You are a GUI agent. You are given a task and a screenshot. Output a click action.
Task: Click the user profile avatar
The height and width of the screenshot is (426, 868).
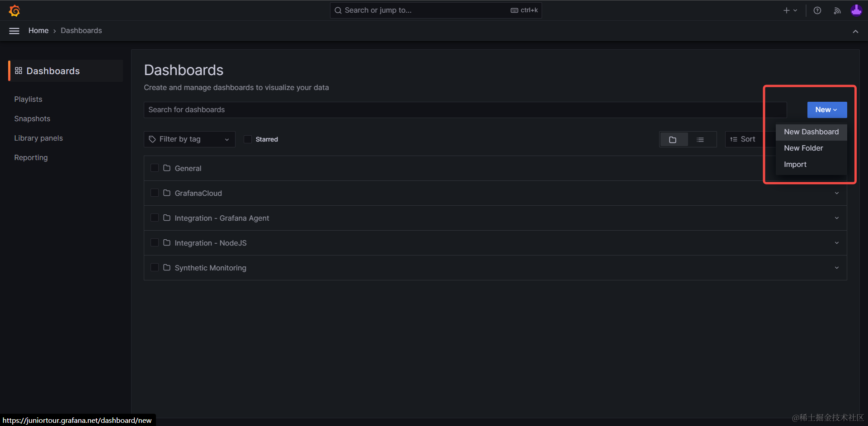pos(856,10)
